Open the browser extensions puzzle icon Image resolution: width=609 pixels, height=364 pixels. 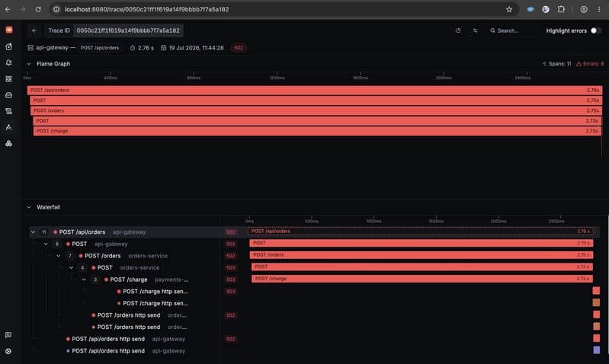click(x=561, y=9)
